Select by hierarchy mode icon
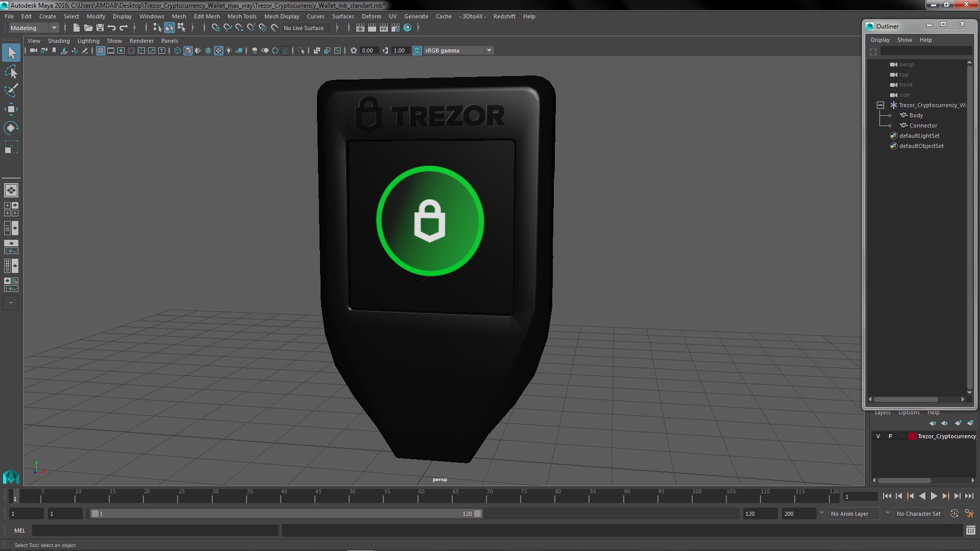 click(157, 28)
